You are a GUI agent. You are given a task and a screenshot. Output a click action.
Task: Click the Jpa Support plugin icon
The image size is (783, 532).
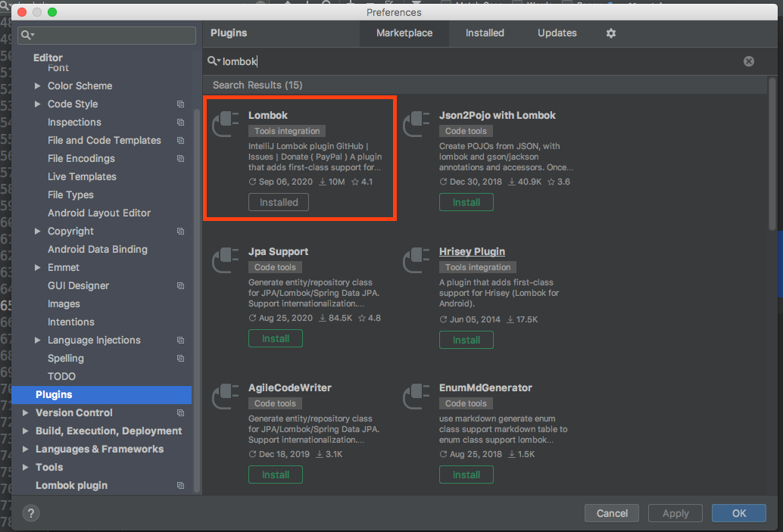tap(225, 260)
